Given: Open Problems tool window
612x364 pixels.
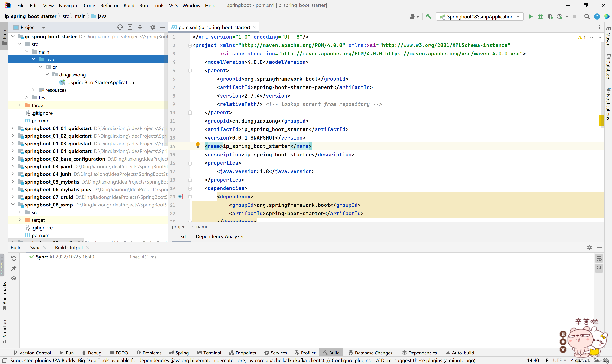Looking at the screenshot, I should click(x=149, y=353).
